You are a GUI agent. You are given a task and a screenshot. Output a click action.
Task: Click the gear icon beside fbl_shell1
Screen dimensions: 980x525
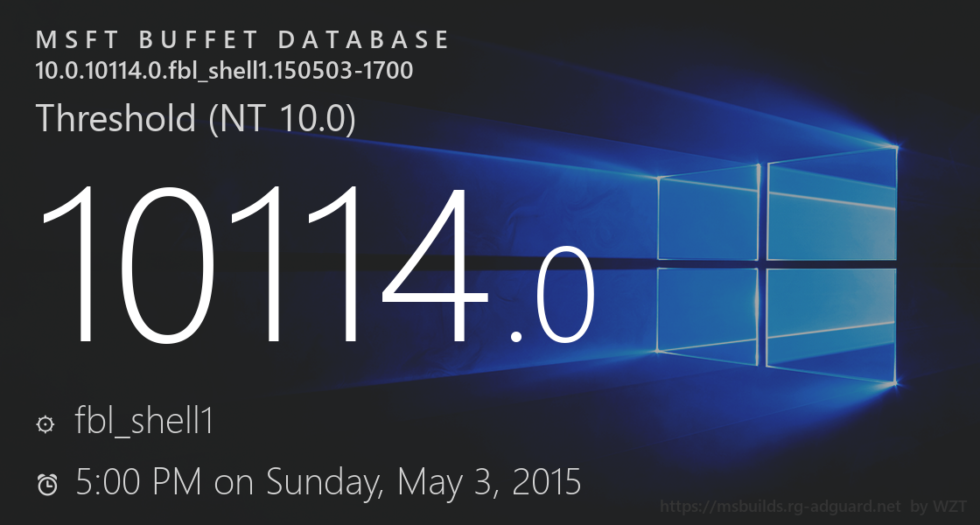[x=45, y=424]
